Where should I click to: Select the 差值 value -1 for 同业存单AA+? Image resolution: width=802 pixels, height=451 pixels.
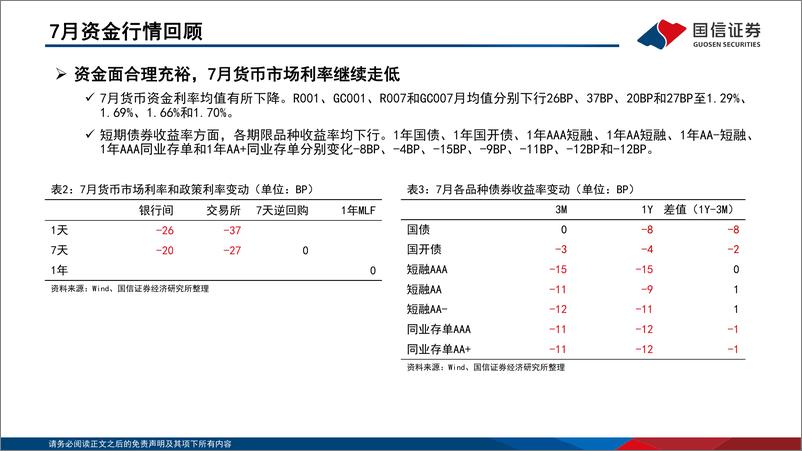point(733,349)
